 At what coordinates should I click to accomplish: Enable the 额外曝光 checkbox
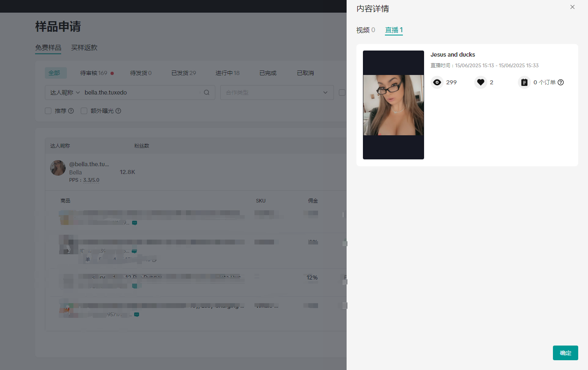(x=84, y=111)
